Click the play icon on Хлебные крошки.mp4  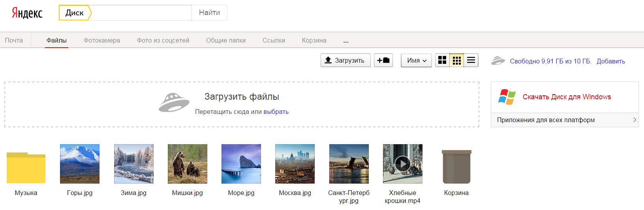tap(403, 164)
